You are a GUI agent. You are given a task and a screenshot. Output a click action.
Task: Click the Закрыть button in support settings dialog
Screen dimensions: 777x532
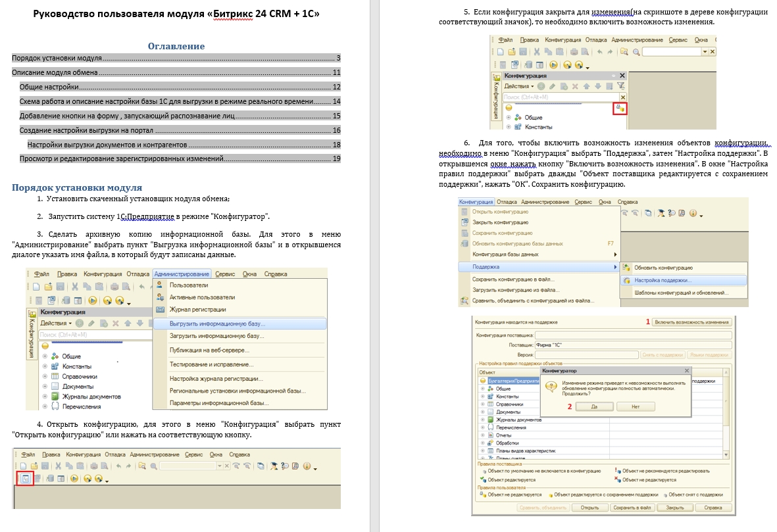[675, 508]
